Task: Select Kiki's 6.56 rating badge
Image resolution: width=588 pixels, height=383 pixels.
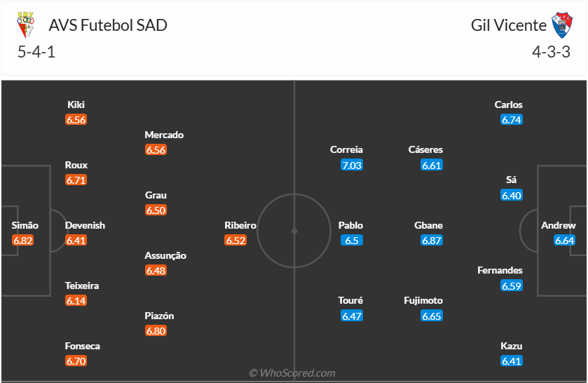Action: (x=76, y=120)
